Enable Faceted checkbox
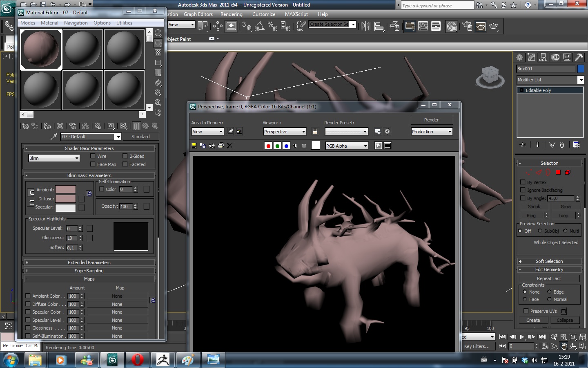The width and height of the screenshot is (588, 368). click(x=125, y=164)
